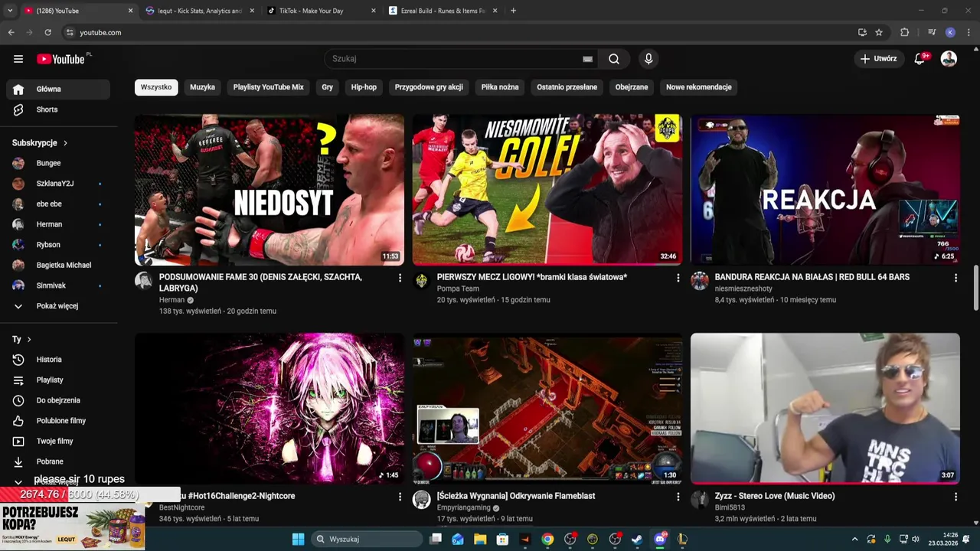
Task: Select the Wszystko filter chip
Action: (156, 87)
